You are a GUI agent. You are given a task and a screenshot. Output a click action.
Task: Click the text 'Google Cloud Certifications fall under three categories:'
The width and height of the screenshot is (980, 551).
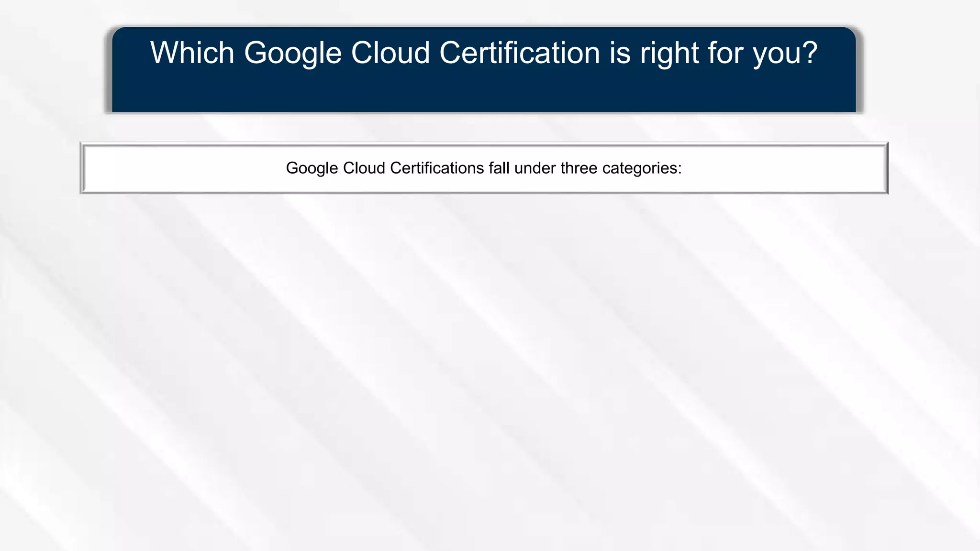click(484, 168)
